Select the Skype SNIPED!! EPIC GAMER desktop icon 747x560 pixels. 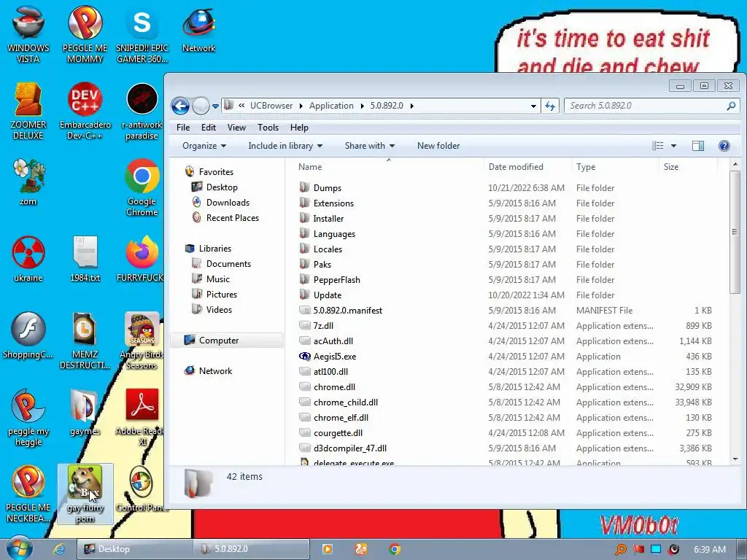coord(142,35)
